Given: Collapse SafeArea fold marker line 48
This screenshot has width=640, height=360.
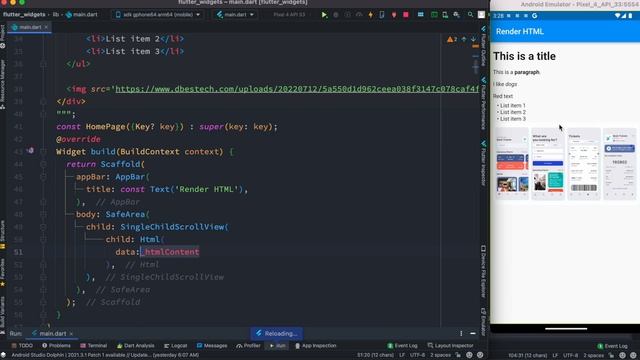Looking at the screenshot, I should tap(43, 214).
